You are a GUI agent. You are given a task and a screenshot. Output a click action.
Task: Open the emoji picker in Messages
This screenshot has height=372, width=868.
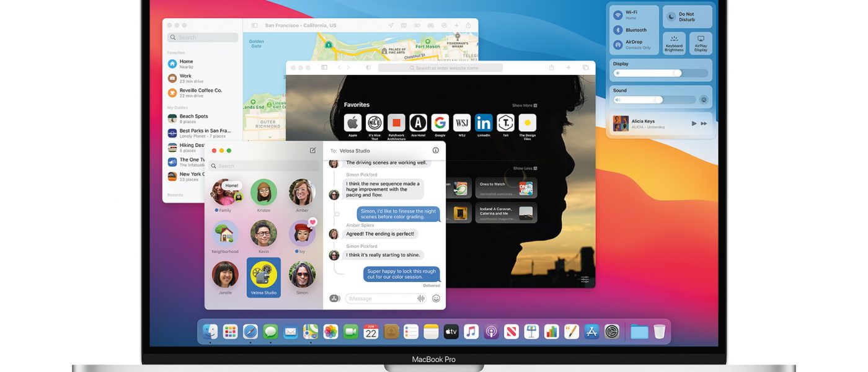coord(436,298)
